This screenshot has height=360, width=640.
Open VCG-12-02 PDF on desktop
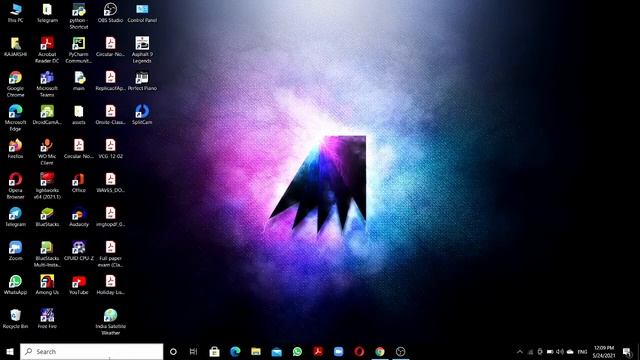point(110,148)
